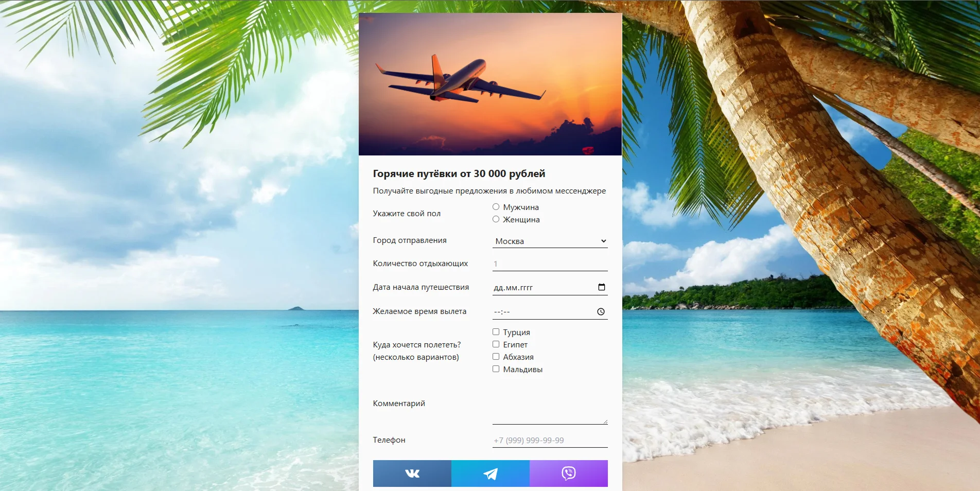Click the desired departure time field

pos(540,312)
